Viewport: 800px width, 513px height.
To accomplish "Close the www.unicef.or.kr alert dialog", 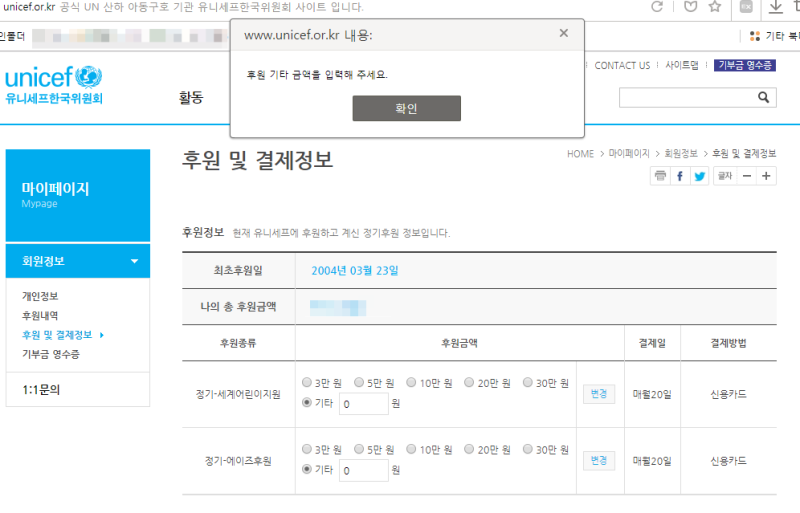I will 563,33.
